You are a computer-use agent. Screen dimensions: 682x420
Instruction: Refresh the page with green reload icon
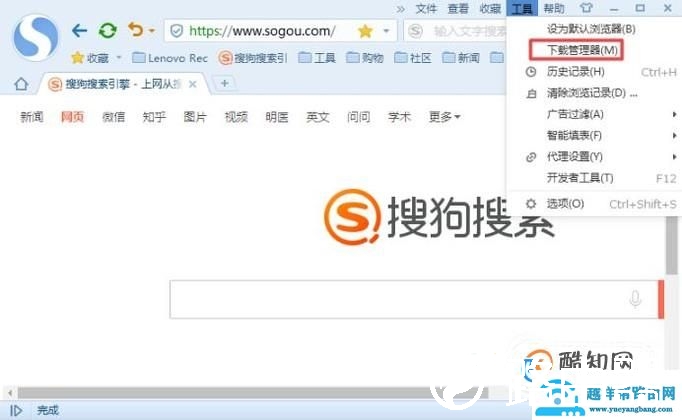coord(107,30)
